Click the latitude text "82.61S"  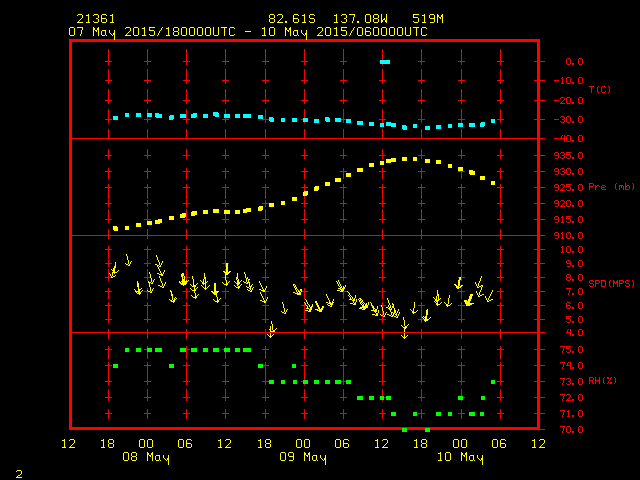(292, 19)
